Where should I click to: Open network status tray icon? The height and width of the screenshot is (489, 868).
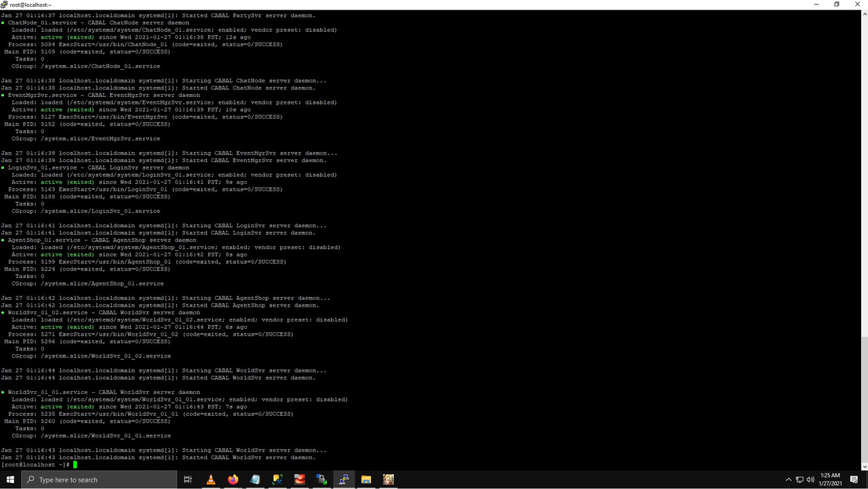(800, 480)
